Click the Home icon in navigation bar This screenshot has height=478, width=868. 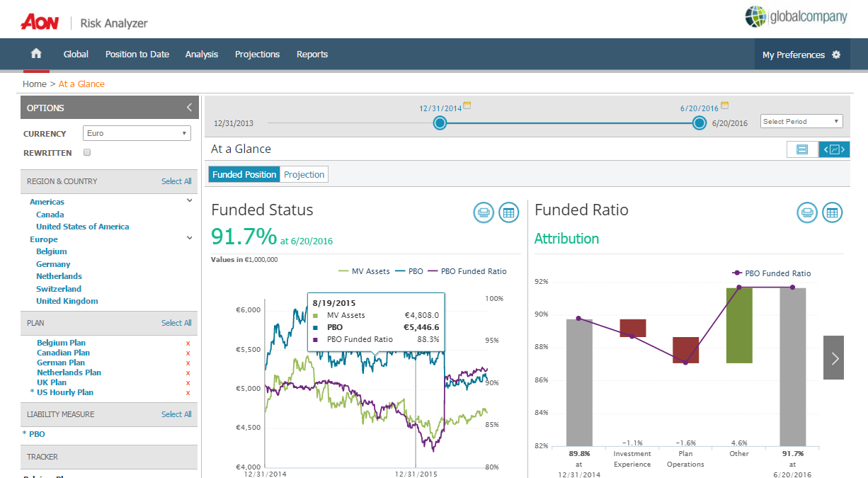(36, 55)
